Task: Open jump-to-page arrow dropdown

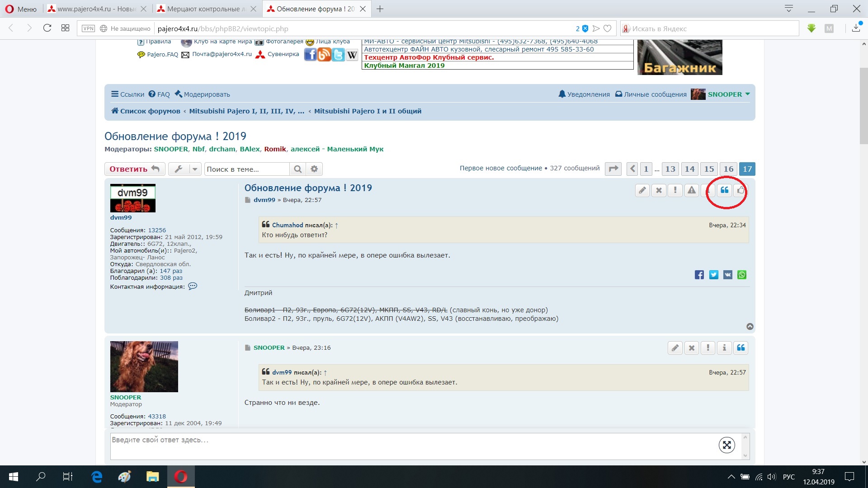Action: coord(613,169)
